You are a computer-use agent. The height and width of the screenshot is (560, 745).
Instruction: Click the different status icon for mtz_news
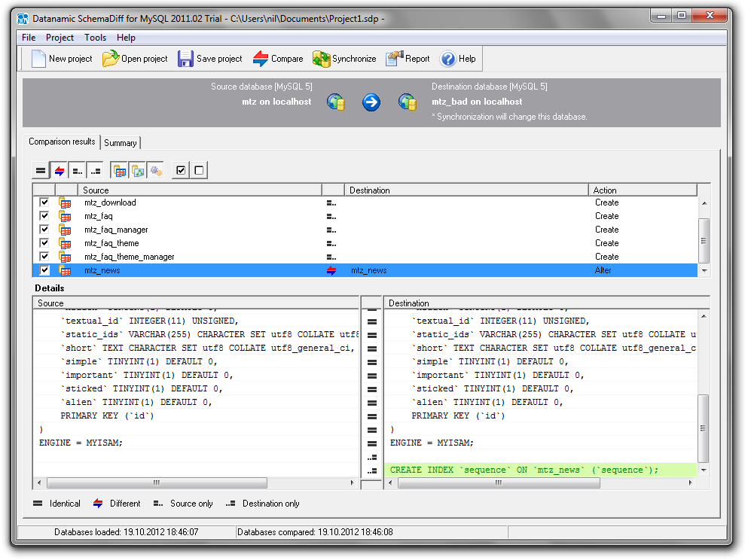pos(331,270)
